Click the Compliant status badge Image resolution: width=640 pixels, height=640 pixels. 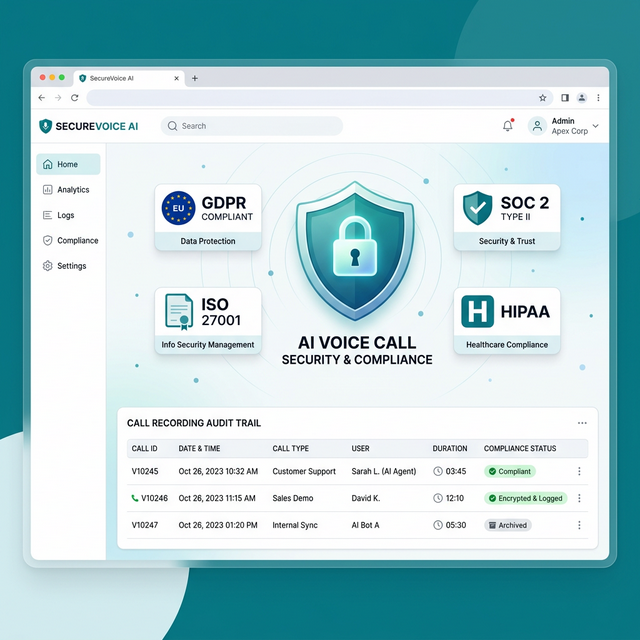510,471
